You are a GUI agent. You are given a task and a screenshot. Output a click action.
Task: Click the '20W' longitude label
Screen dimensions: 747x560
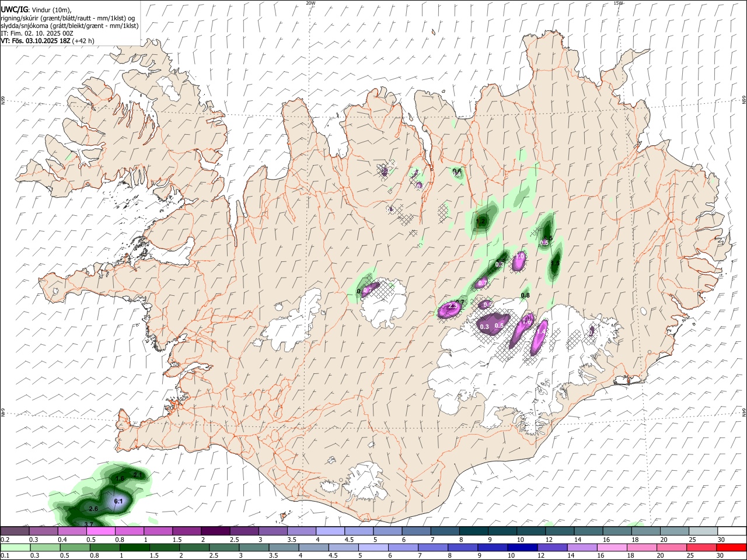pyautogui.click(x=310, y=3)
